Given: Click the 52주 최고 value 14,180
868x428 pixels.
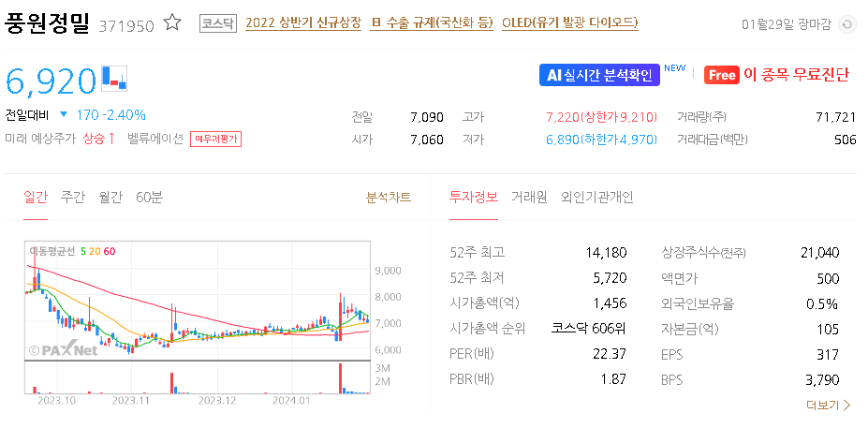Looking at the screenshot, I should (x=606, y=253).
